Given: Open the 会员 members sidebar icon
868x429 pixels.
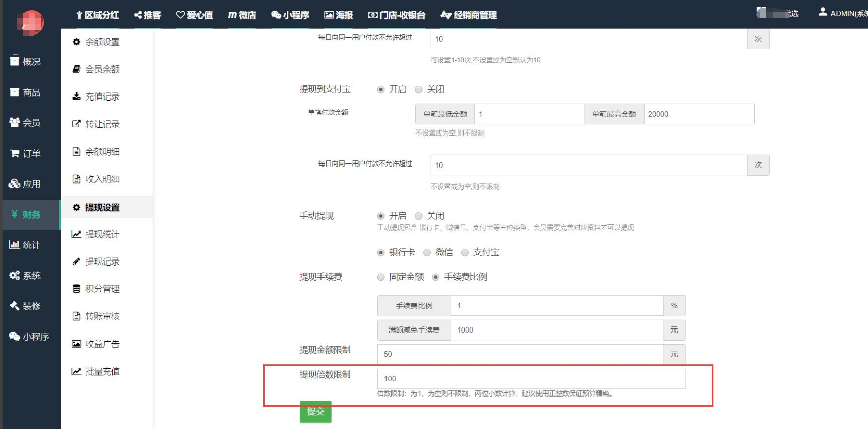Looking at the screenshot, I should (x=14, y=123).
